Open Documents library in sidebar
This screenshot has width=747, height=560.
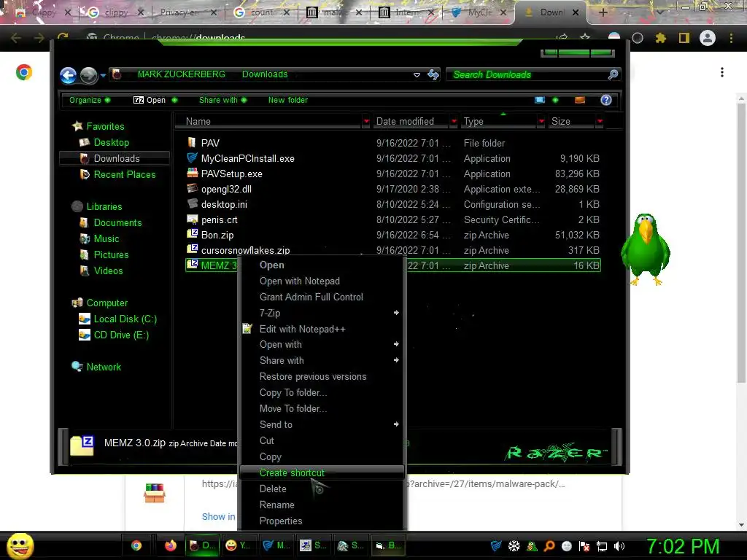click(x=117, y=223)
